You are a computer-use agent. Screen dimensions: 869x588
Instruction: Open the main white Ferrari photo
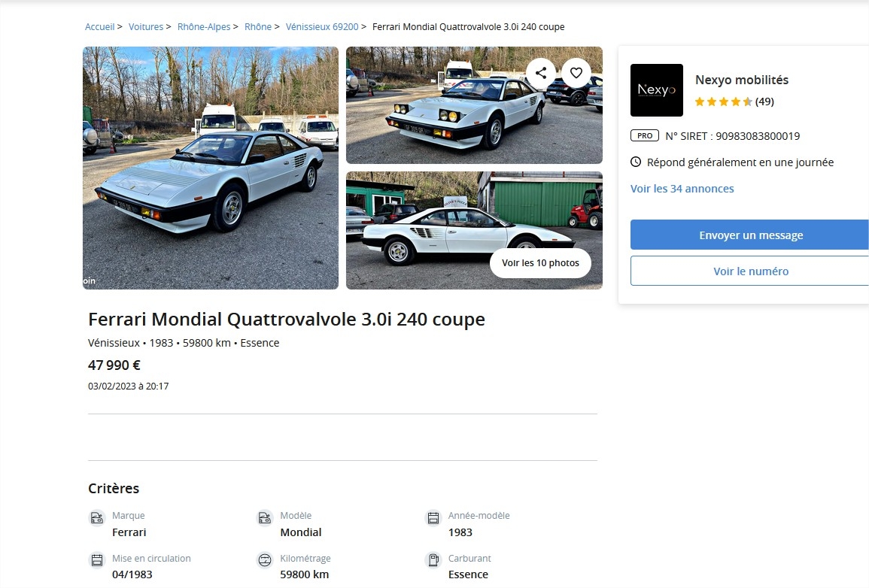pyautogui.click(x=211, y=168)
